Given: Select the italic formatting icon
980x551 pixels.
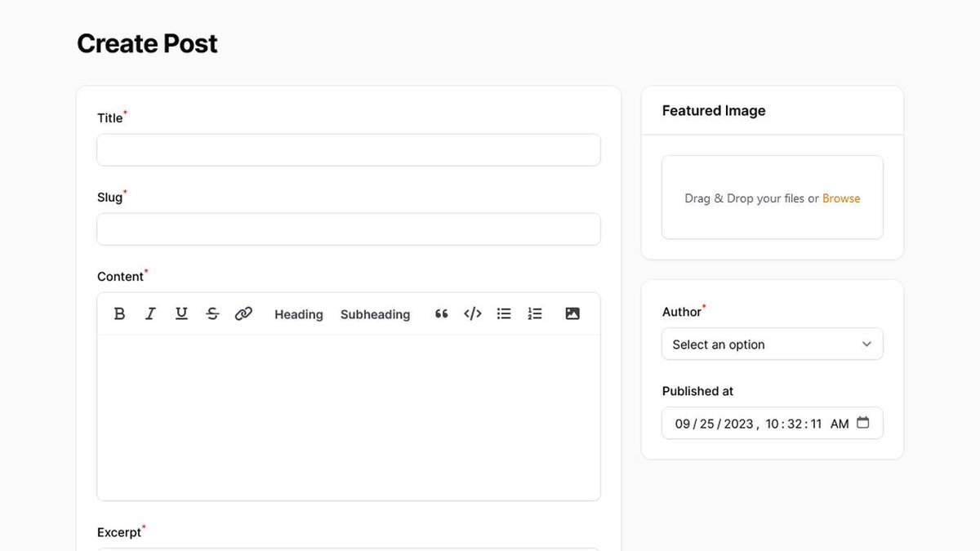Looking at the screenshot, I should coord(150,313).
